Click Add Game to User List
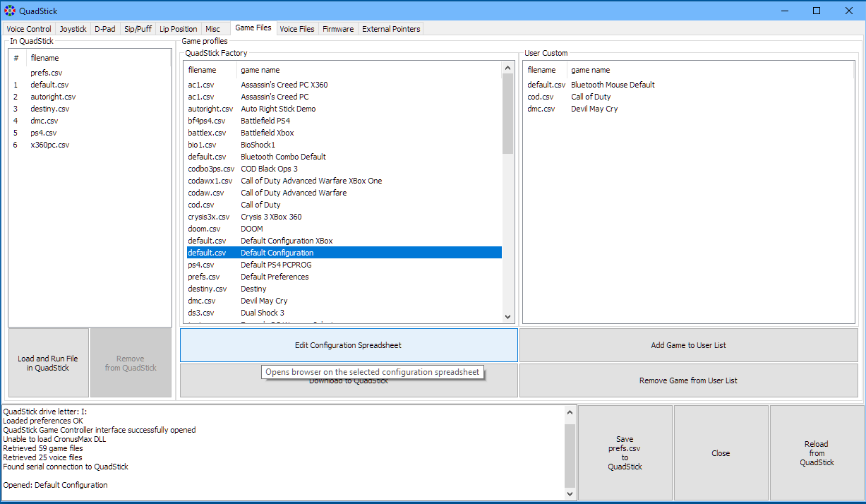The width and height of the screenshot is (866, 504). [688, 345]
